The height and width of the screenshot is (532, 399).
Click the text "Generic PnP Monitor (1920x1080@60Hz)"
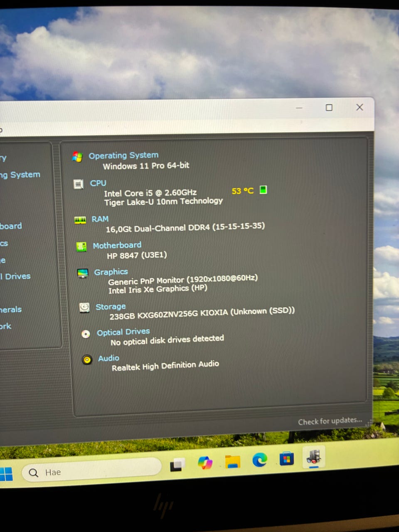pos(183,280)
